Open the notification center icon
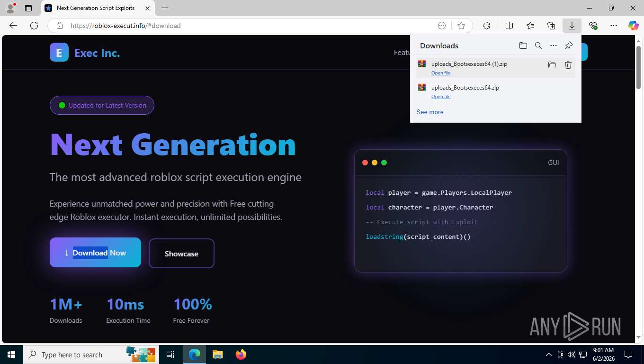Image resolution: width=644 pixels, height=364 pixels. pos(628,355)
